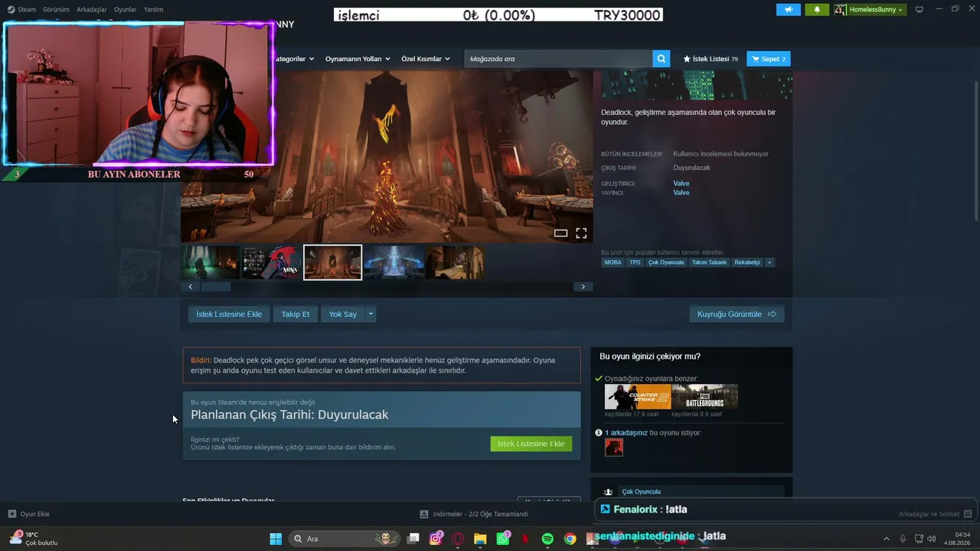
Task: Click the Rekabetçi tag
Action: pos(747,262)
